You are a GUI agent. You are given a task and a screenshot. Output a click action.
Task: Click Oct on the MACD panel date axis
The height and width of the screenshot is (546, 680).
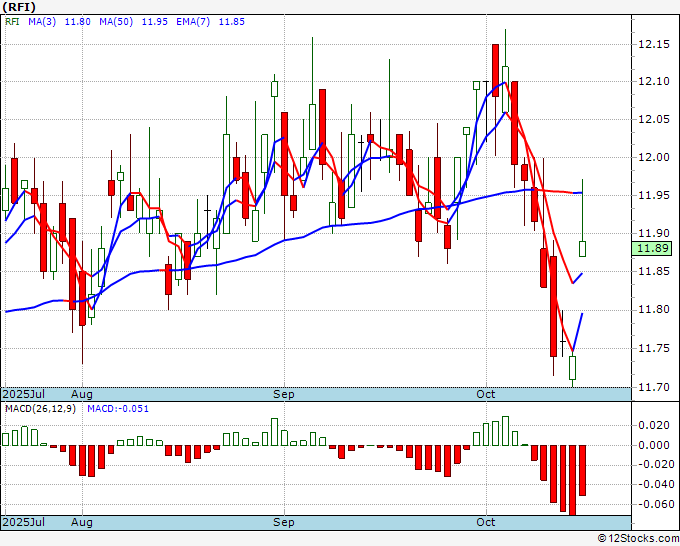coord(485,522)
